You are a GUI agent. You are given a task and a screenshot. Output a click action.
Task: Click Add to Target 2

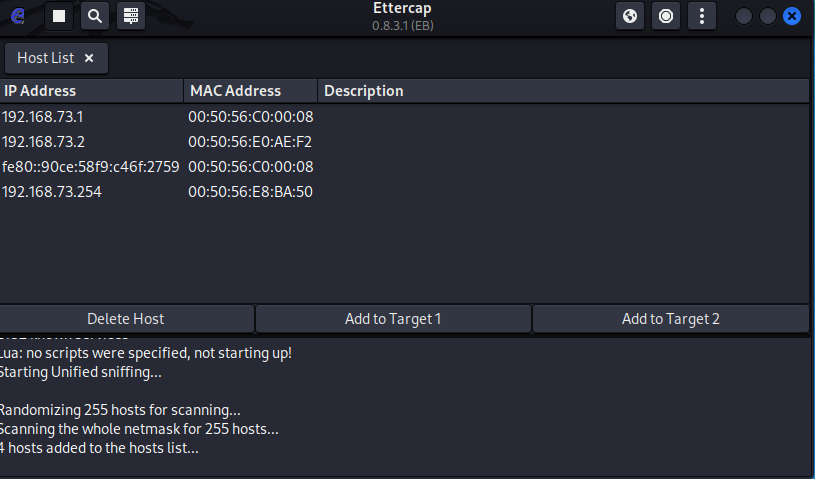click(671, 318)
